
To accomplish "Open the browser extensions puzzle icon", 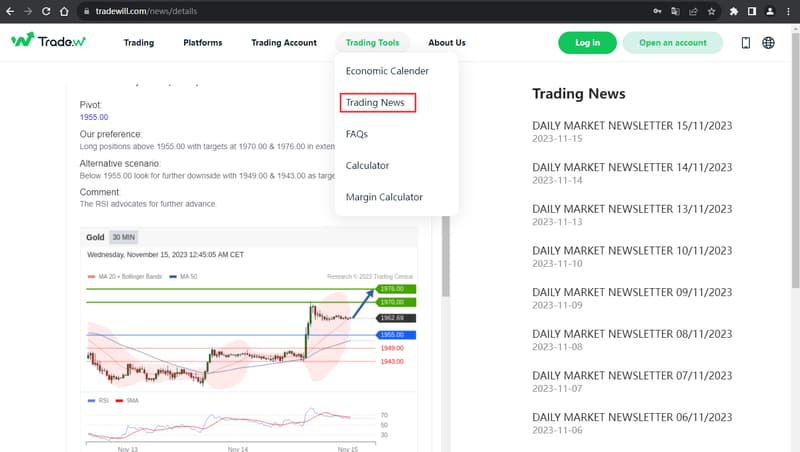I will [x=734, y=11].
